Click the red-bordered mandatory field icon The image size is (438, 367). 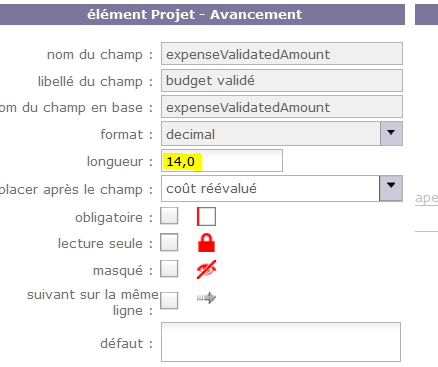[x=206, y=216]
